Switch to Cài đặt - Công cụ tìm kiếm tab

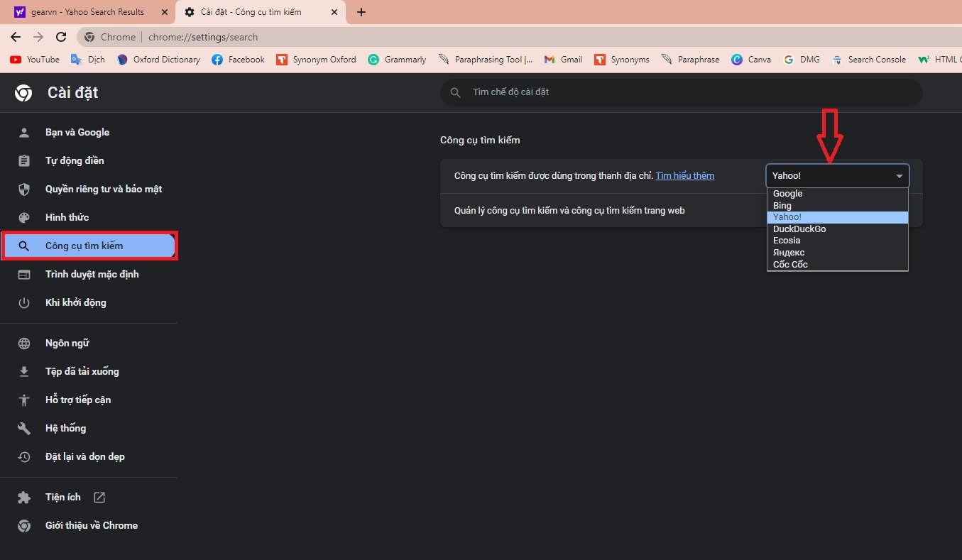pos(260,12)
